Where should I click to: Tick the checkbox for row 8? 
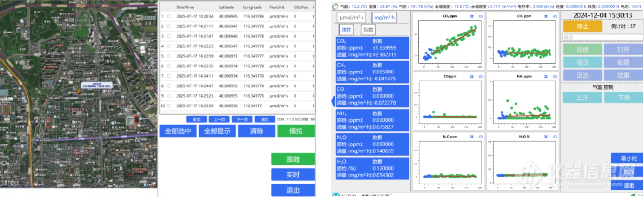168,86
